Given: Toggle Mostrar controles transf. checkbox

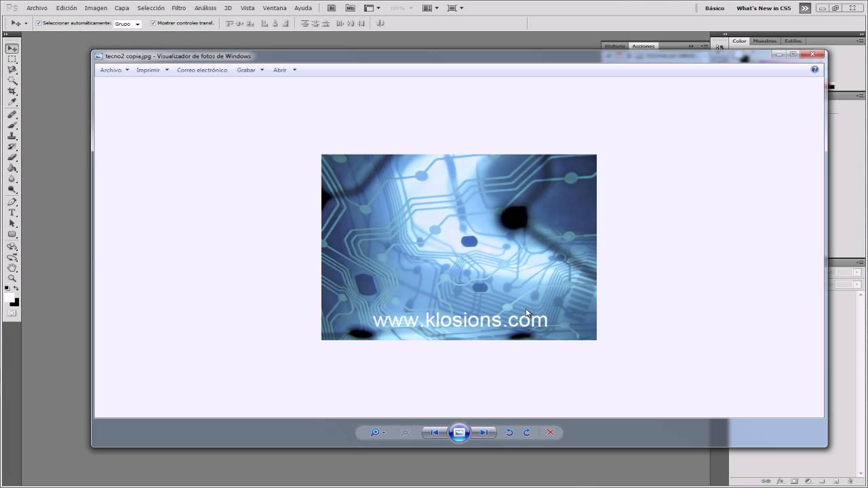Looking at the screenshot, I should (153, 23).
